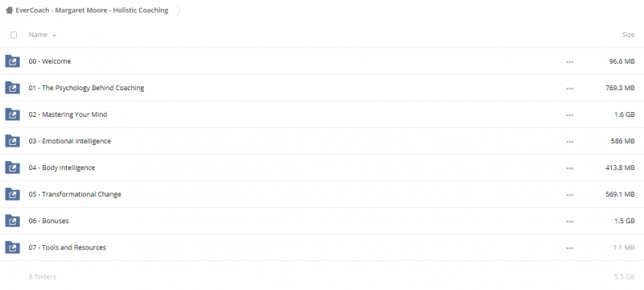644x290 pixels.
Task: Open 05 - Transformational Change folder name
Action: [x=75, y=194]
